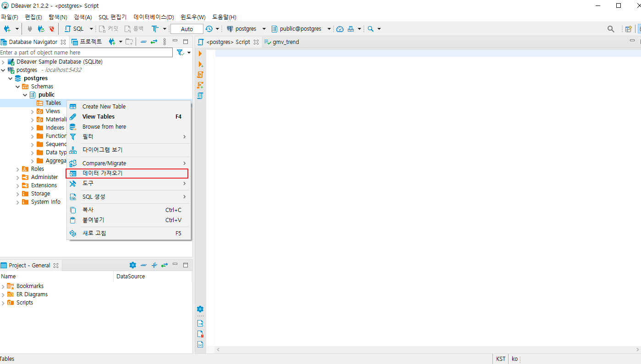This screenshot has width=641, height=364.
Task: Click the filter funnel icon beside search box
Action: click(180, 53)
